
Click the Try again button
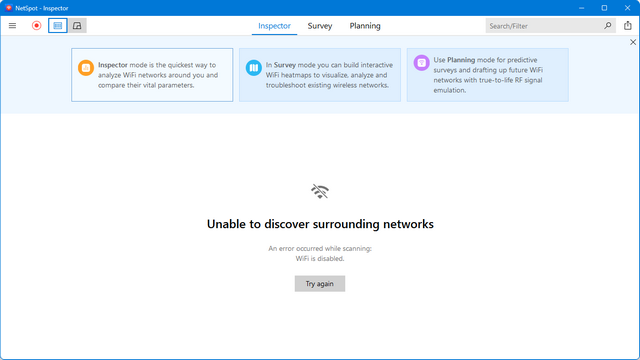(x=320, y=284)
